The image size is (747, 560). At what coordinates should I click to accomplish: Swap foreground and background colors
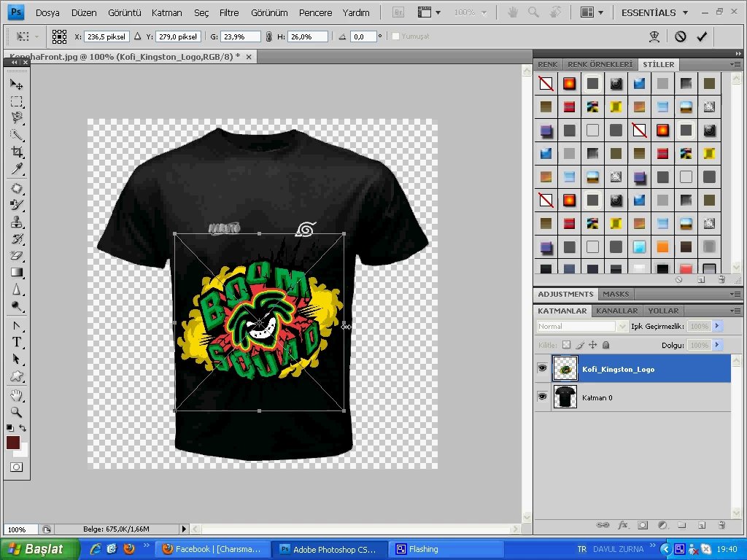coord(23,428)
